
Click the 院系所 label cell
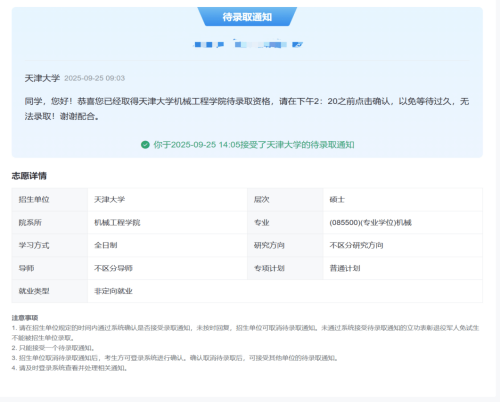(50, 222)
